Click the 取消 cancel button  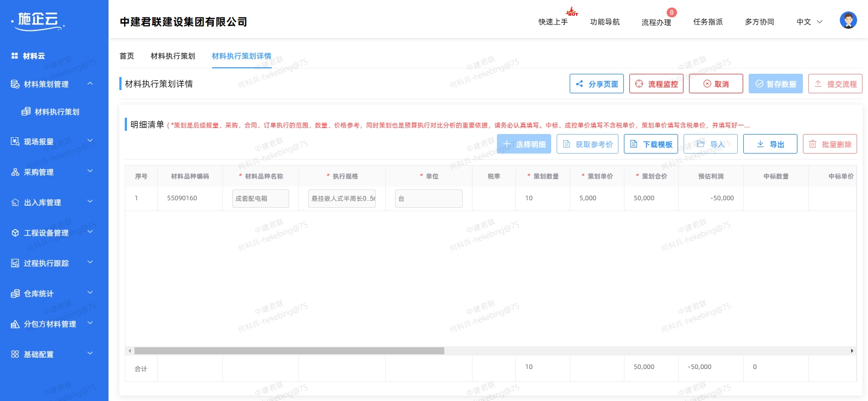click(716, 84)
